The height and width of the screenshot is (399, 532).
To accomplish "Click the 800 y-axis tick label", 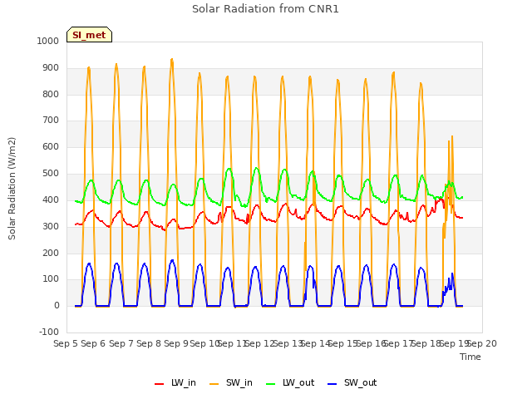I will tap(51, 94).
